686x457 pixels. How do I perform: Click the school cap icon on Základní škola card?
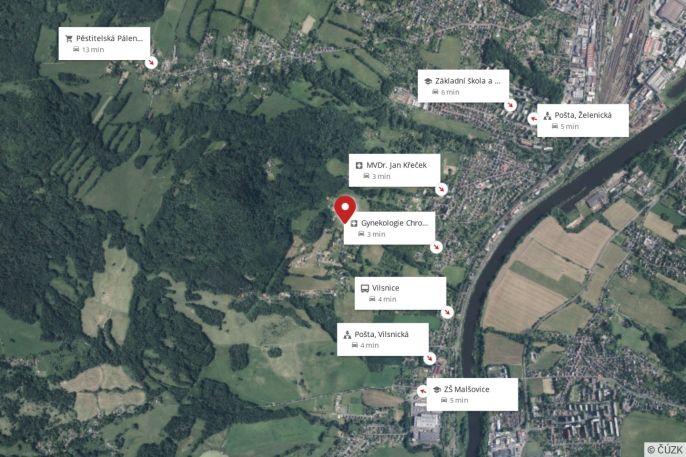click(428, 81)
